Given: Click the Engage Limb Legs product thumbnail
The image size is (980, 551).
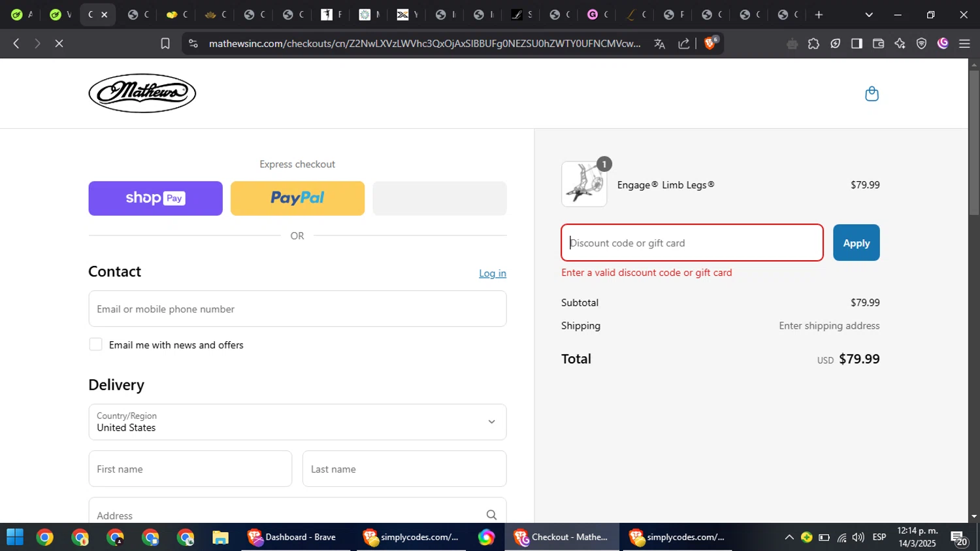Looking at the screenshot, I should [584, 184].
